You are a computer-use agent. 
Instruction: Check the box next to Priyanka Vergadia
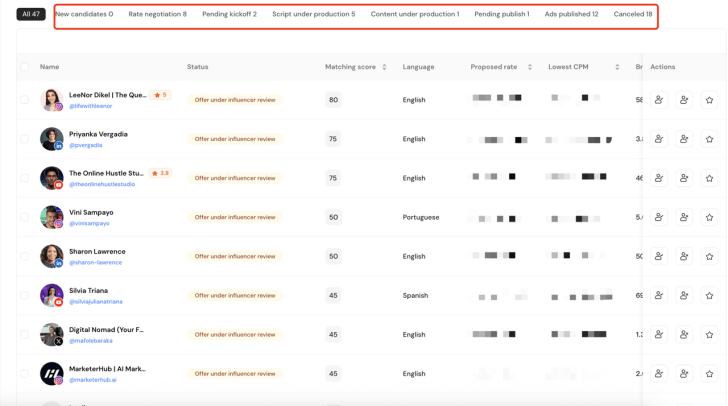(x=25, y=139)
